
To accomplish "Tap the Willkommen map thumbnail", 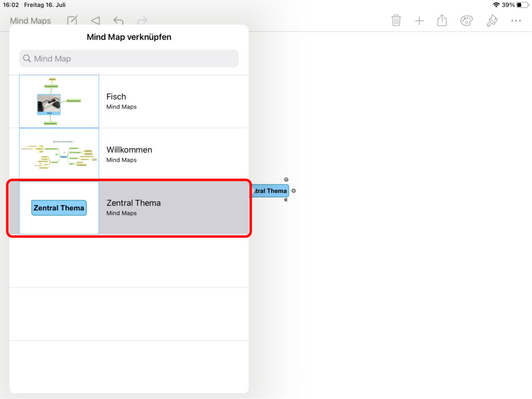I will click(59, 154).
